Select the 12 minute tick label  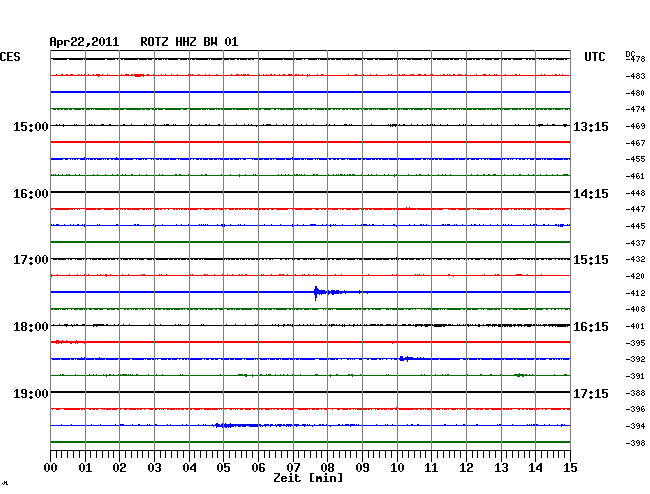point(466,468)
